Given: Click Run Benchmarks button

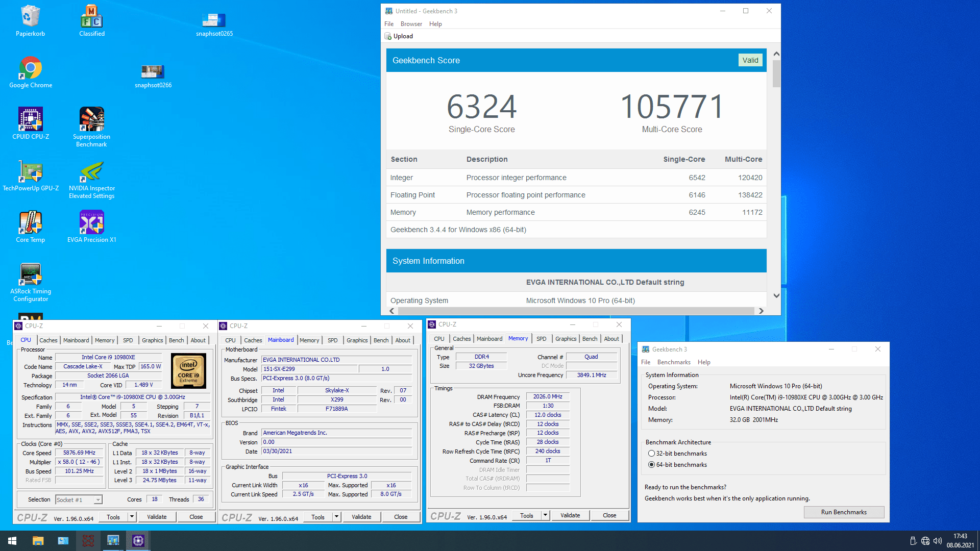Looking at the screenshot, I should 844,512.
